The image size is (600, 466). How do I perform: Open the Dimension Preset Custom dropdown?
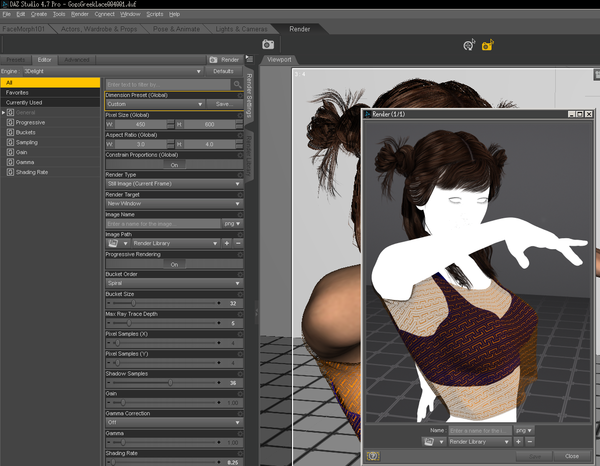[x=155, y=104]
